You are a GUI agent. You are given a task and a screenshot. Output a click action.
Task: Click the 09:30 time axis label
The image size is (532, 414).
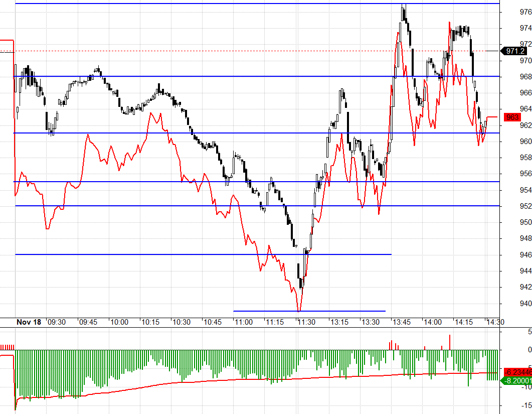pos(56,322)
